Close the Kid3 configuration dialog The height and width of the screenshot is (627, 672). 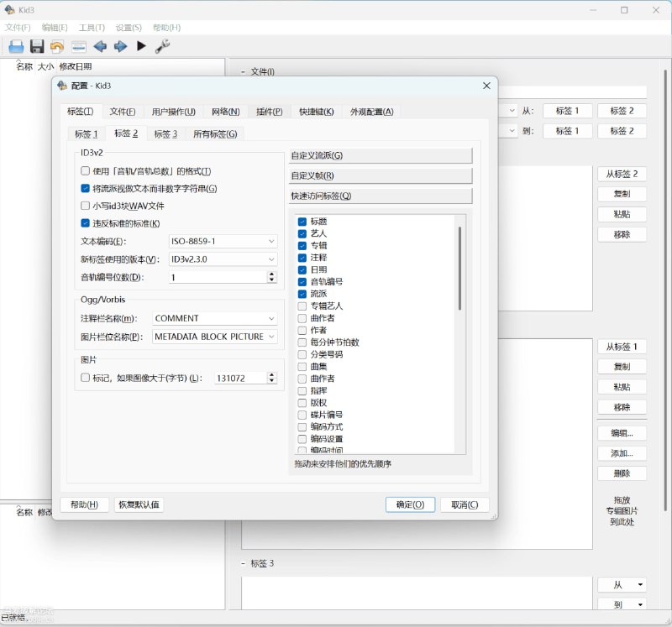[x=486, y=86]
